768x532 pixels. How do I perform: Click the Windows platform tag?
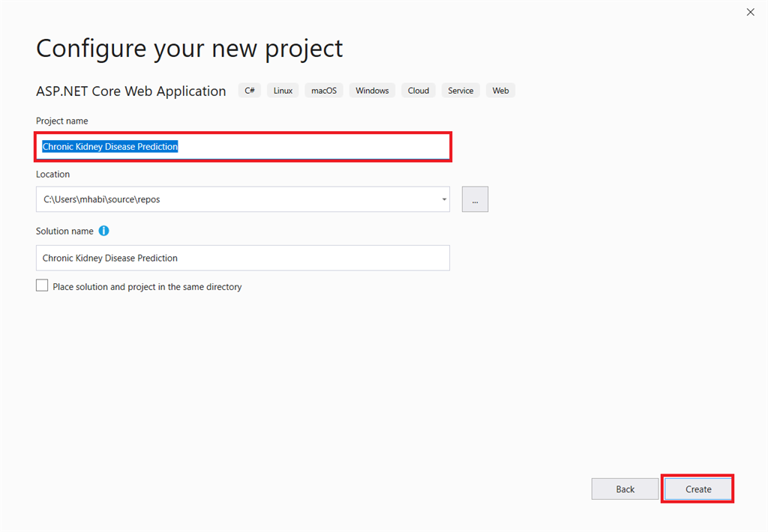[x=372, y=91]
